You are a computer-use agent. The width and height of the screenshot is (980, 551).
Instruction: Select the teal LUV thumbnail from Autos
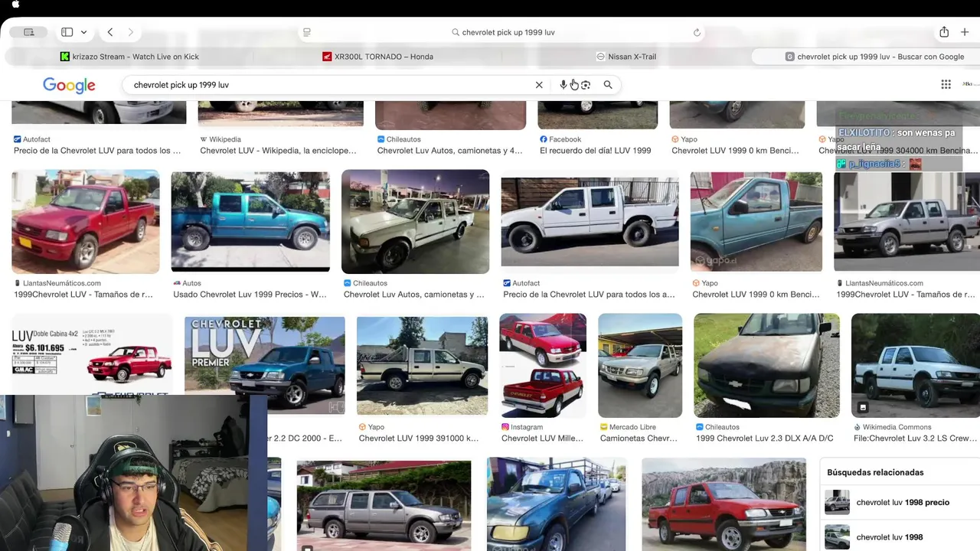click(250, 221)
